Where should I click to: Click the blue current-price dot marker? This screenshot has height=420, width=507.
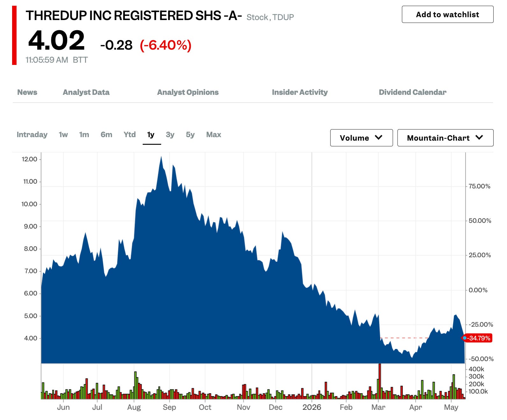(465, 338)
